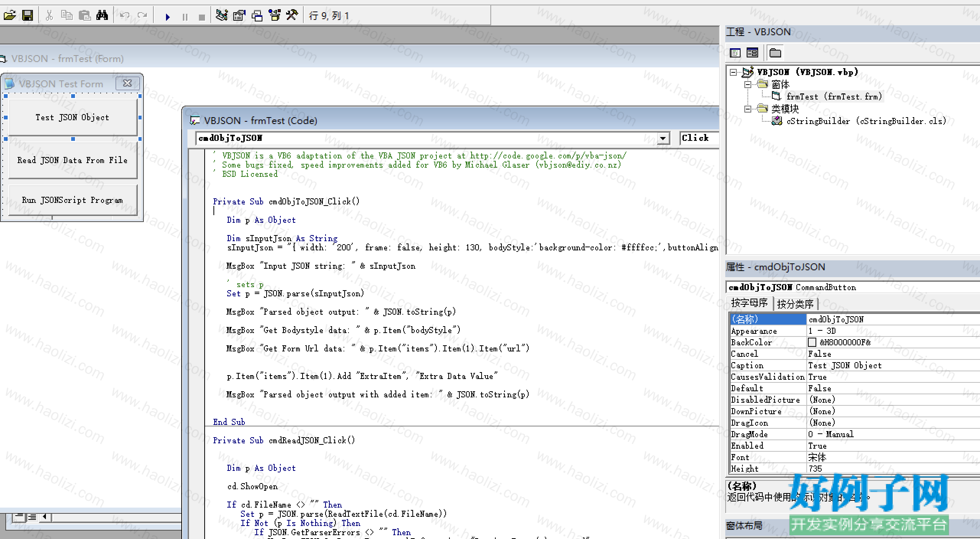This screenshot has width=980, height=539.
Task: Select the Cancel property row
Action: (854, 354)
